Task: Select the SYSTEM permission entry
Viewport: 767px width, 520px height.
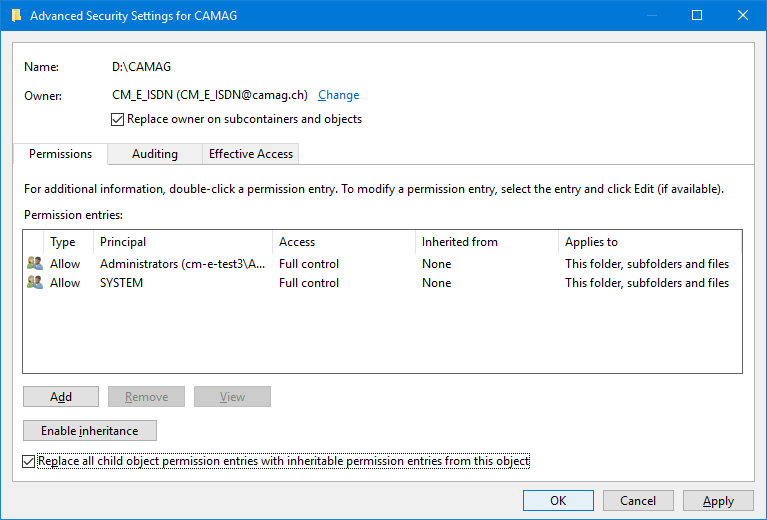Action: coord(121,283)
